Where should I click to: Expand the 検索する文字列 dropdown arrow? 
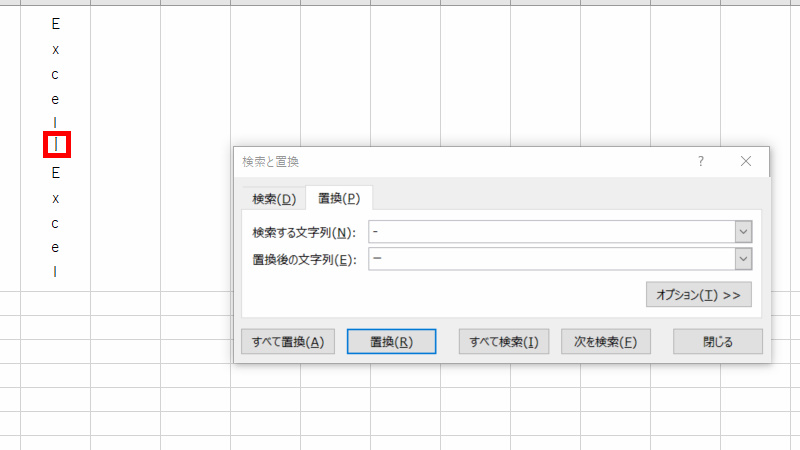743,232
